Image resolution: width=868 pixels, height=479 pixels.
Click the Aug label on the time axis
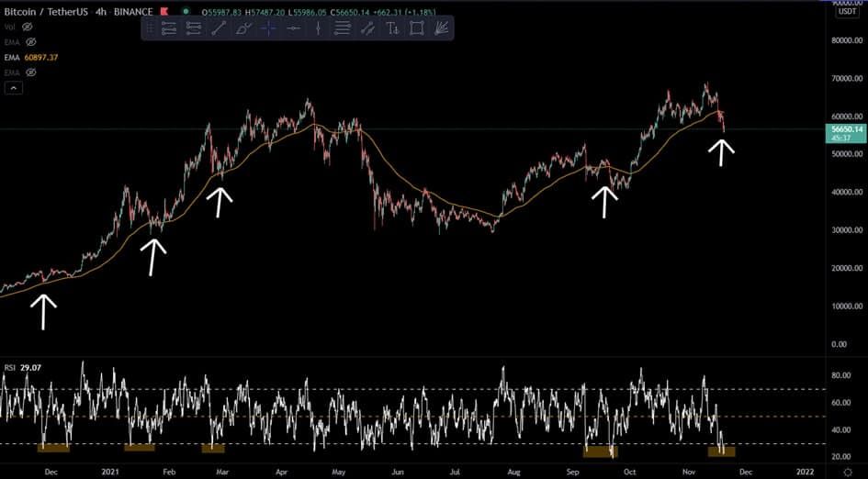click(x=514, y=472)
